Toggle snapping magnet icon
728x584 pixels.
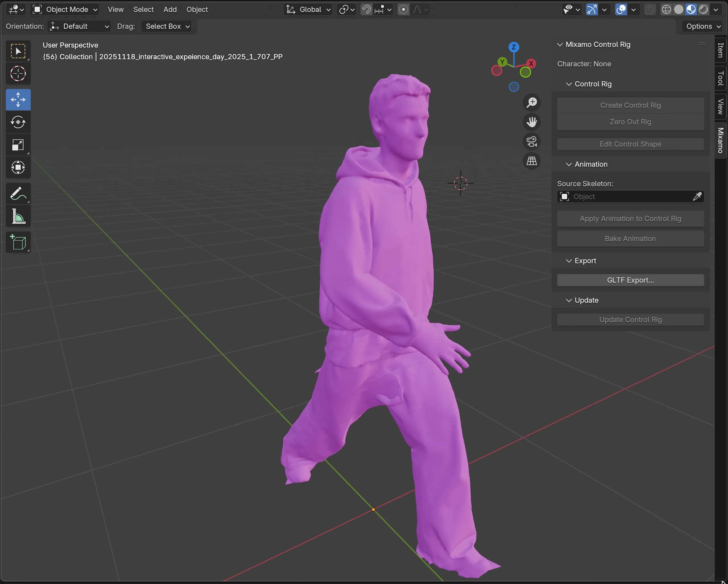pos(366,9)
